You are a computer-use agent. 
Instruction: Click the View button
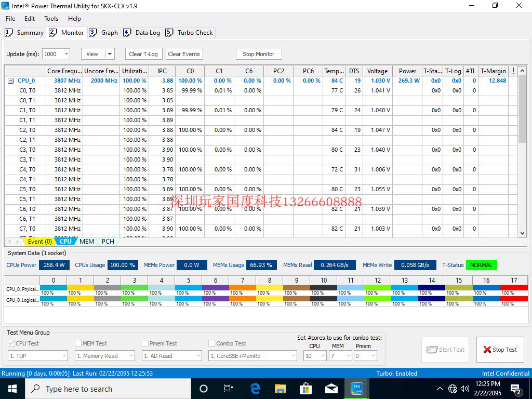click(x=93, y=54)
